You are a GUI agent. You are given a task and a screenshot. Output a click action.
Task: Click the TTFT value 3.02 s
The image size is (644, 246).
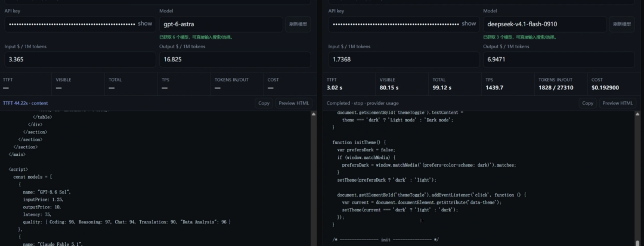336,88
